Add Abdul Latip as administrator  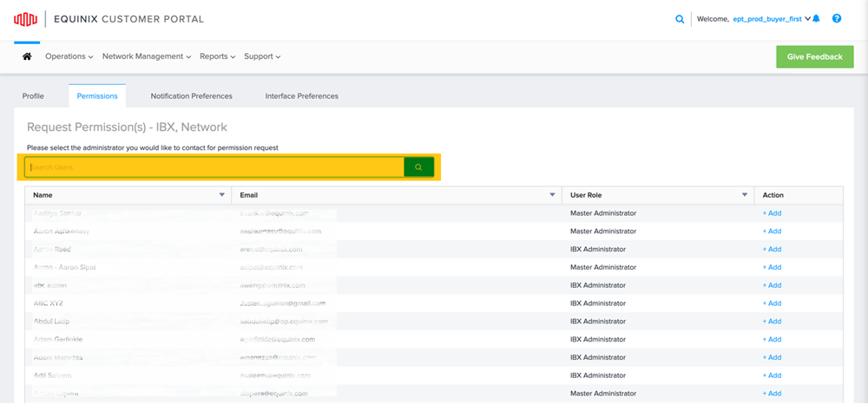(772, 321)
